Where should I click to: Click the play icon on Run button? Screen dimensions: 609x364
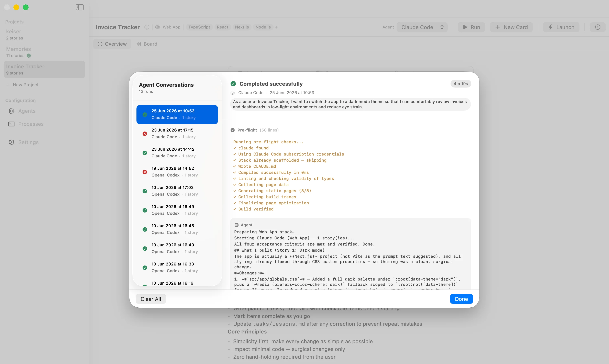(x=465, y=27)
